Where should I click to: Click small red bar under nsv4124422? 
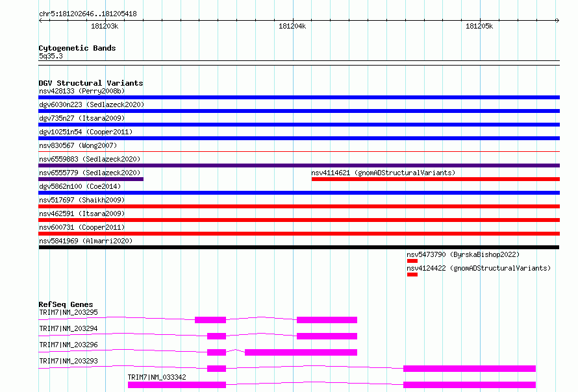(412, 275)
